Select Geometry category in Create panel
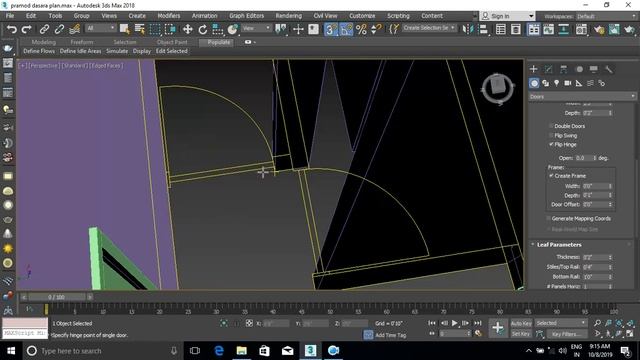 click(x=534, y=83)
